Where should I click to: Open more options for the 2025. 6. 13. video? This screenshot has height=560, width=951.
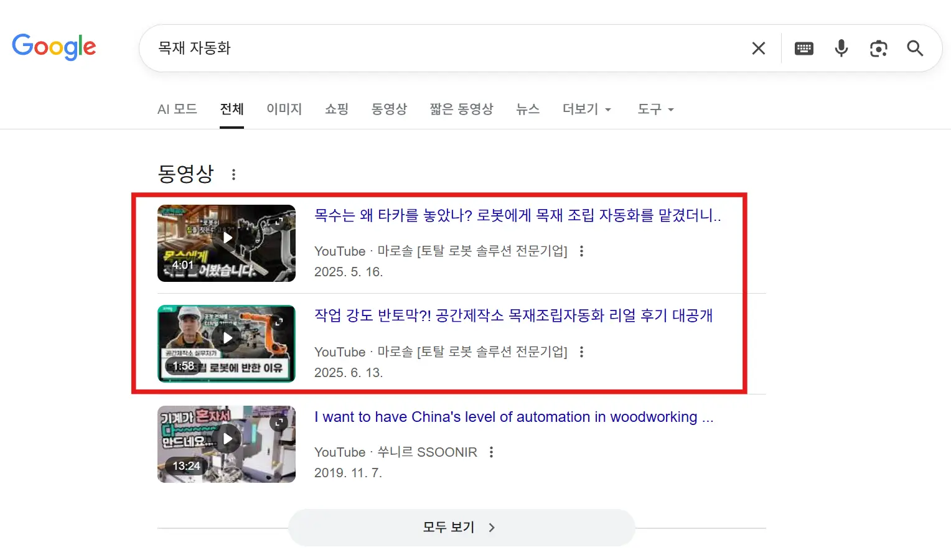tap(581, 352)
